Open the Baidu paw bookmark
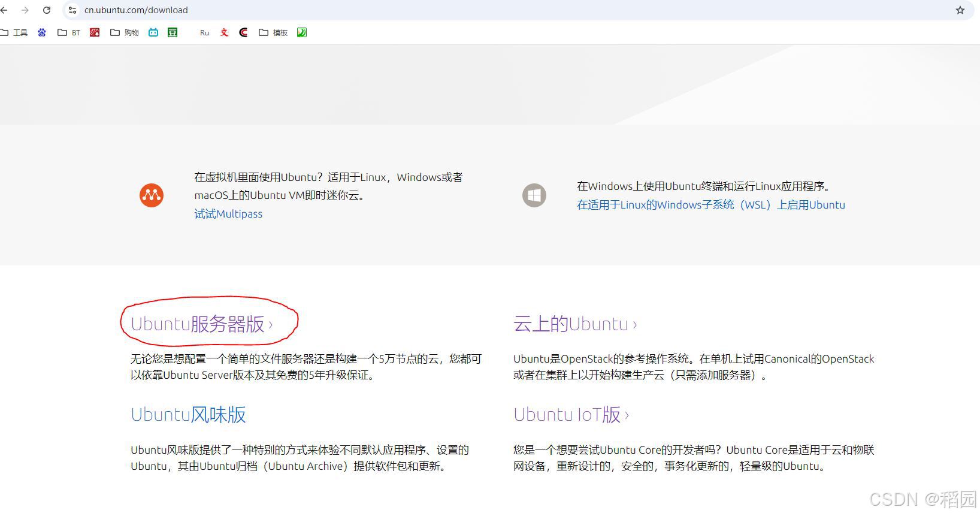 (x=42, y=32)
